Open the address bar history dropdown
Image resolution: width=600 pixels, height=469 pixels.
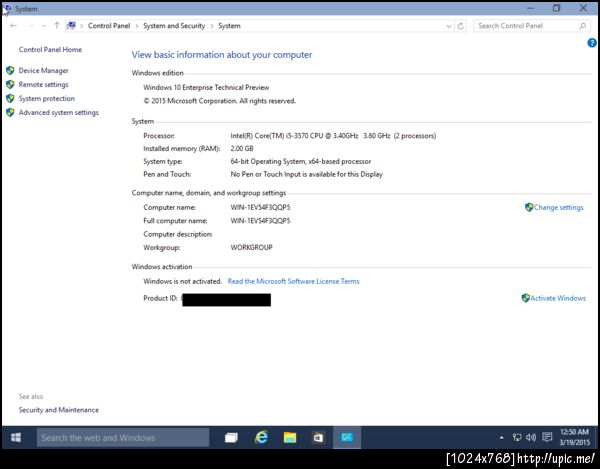[448, 26]
